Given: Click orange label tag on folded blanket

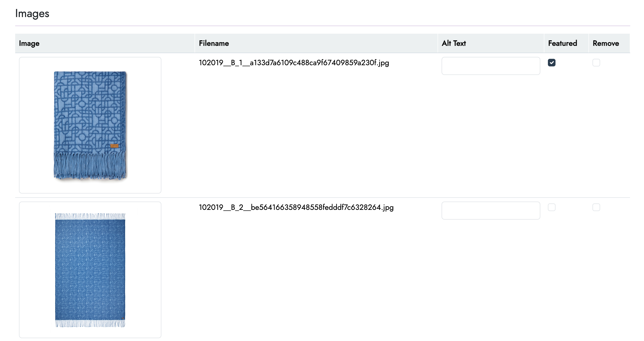Looking at the screenshot, I should point(114,146).
